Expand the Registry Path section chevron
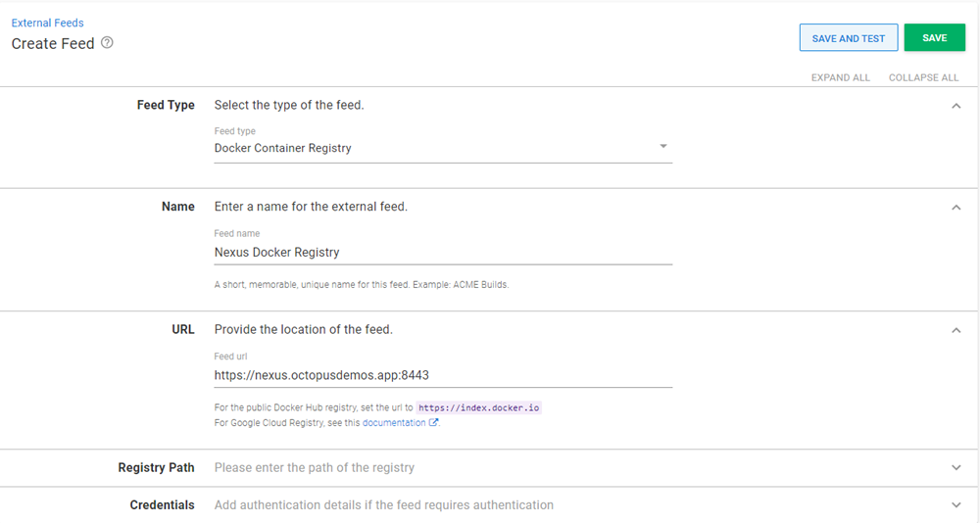This screenshot has width=980, height=523. tap(955, 467)
